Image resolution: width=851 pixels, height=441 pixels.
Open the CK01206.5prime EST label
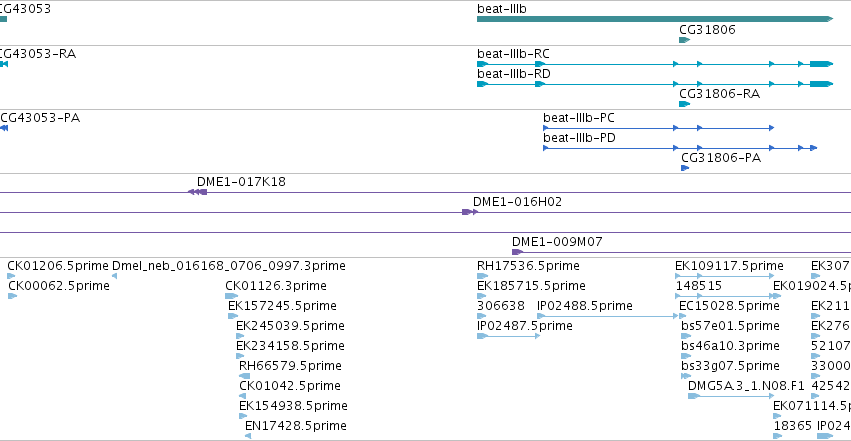click(x=58, y=266)
